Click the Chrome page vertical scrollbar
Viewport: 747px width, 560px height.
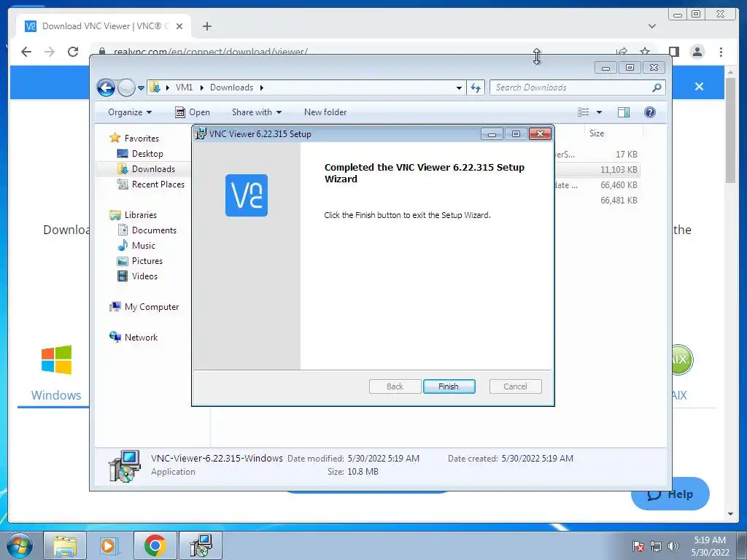pyautogui.click(x=730, y=129)
